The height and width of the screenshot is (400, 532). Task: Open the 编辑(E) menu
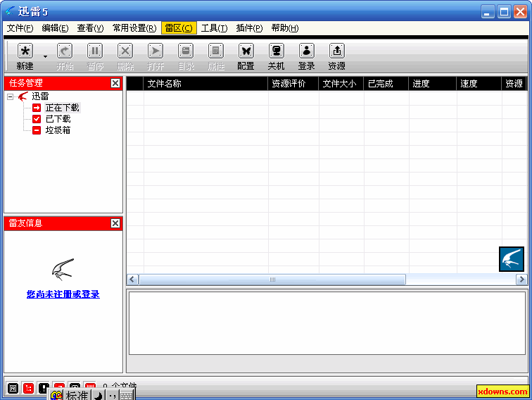[x=55, y=28]
